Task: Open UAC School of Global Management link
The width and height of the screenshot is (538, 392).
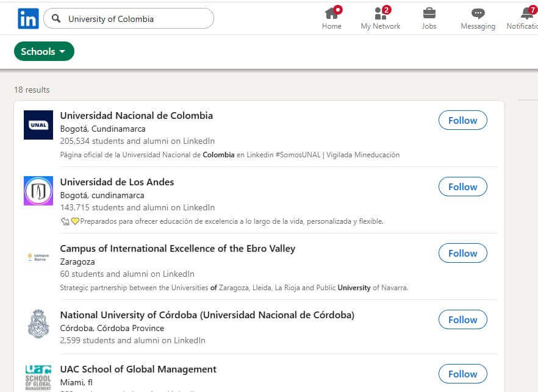Action: pyautogui.click(x=138, y=369)
